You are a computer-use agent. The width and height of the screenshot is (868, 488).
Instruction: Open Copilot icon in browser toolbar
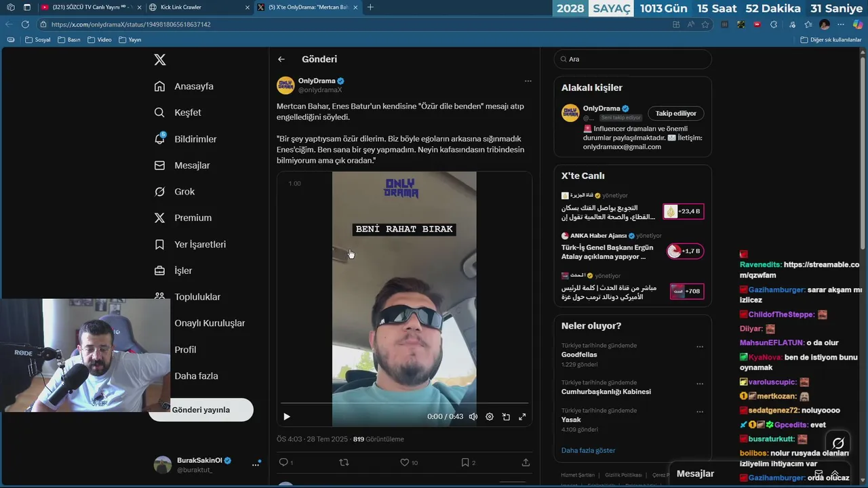pos(858,24)
